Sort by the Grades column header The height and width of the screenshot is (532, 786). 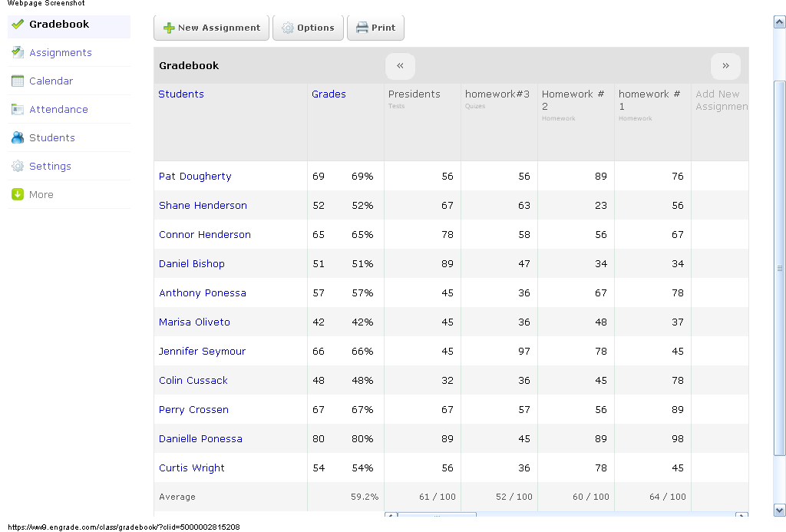329,94
